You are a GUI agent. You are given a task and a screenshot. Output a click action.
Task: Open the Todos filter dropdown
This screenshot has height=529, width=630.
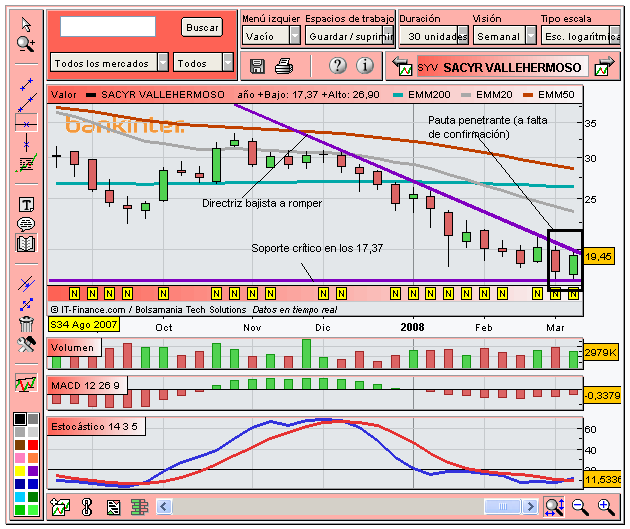click(x=203, y=63)
